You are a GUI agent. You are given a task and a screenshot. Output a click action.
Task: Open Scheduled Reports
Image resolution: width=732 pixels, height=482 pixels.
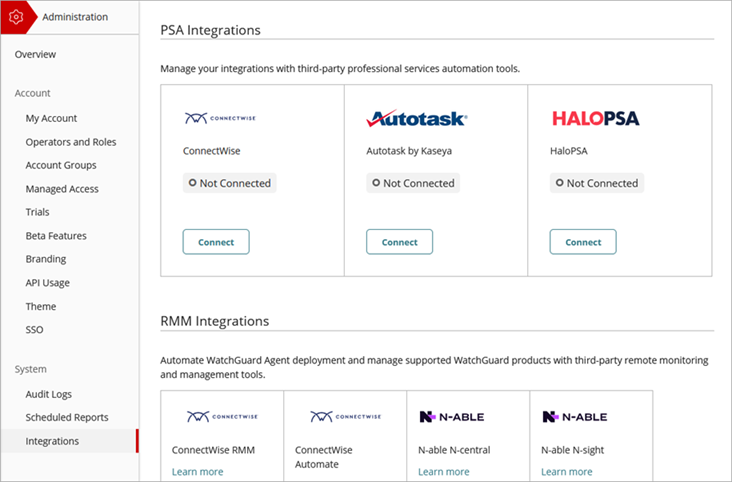tap(67, 418)
